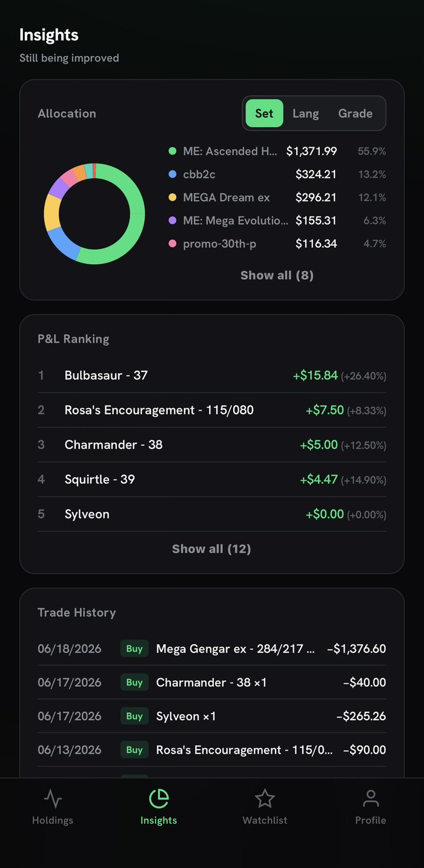
Task: Expand P&L ranking with Show all (12)
Action: pos(211,549)
